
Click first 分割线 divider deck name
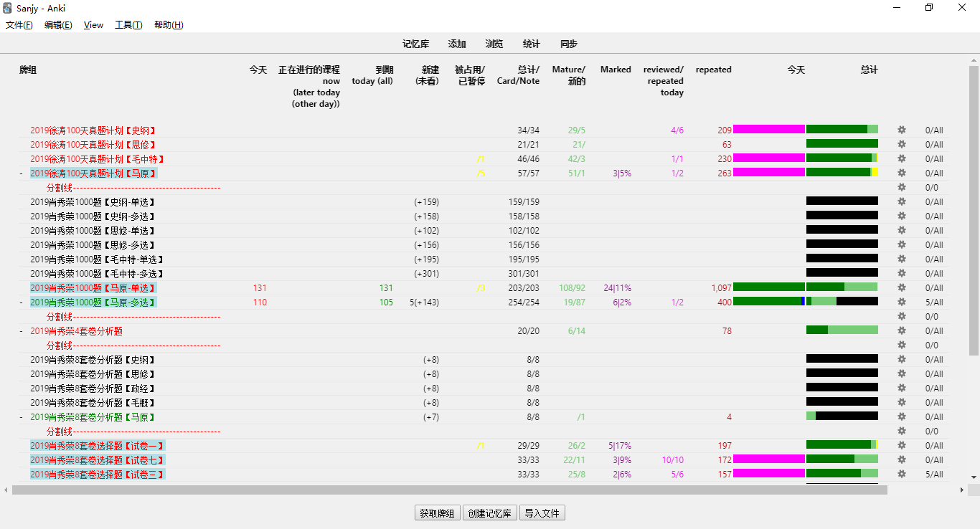click(133, 188)
